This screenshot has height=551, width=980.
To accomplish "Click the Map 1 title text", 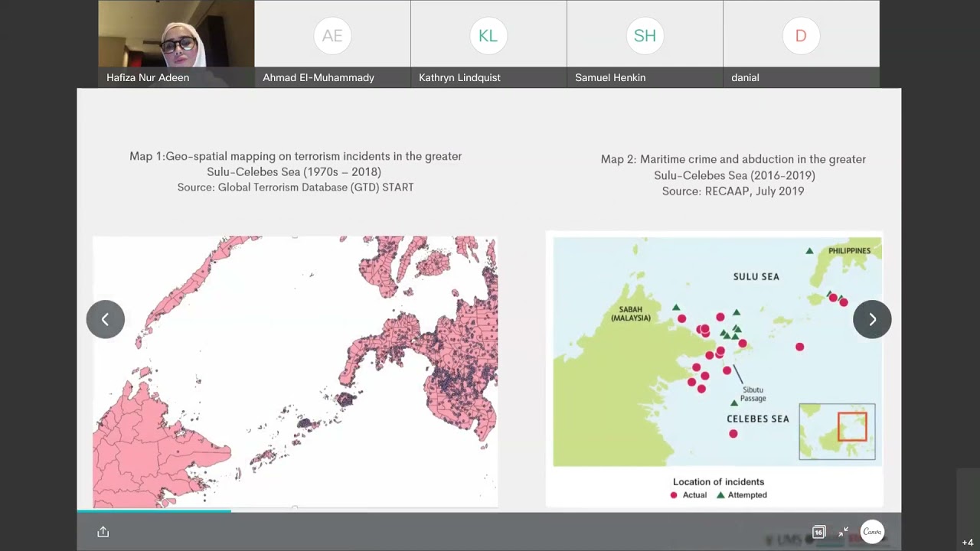I will [296, 164].
